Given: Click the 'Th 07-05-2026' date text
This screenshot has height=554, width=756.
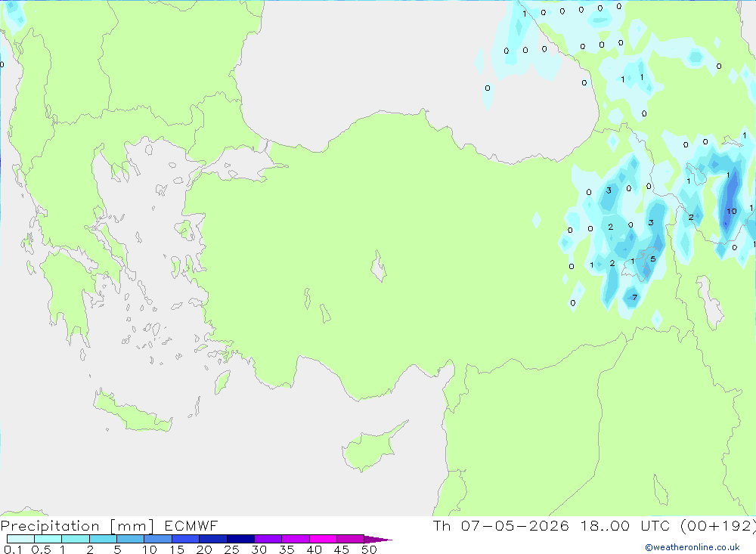Looking at the screenshot, I should 501,525.
